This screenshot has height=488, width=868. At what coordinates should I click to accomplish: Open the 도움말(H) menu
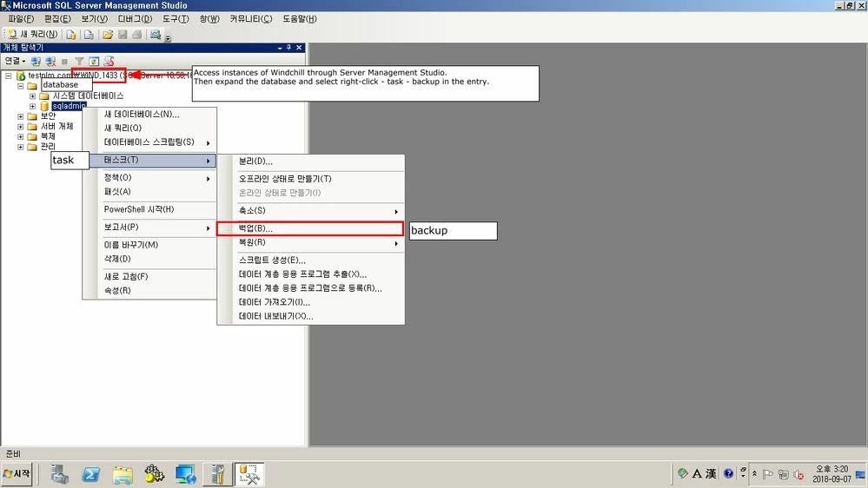point(300,19)
